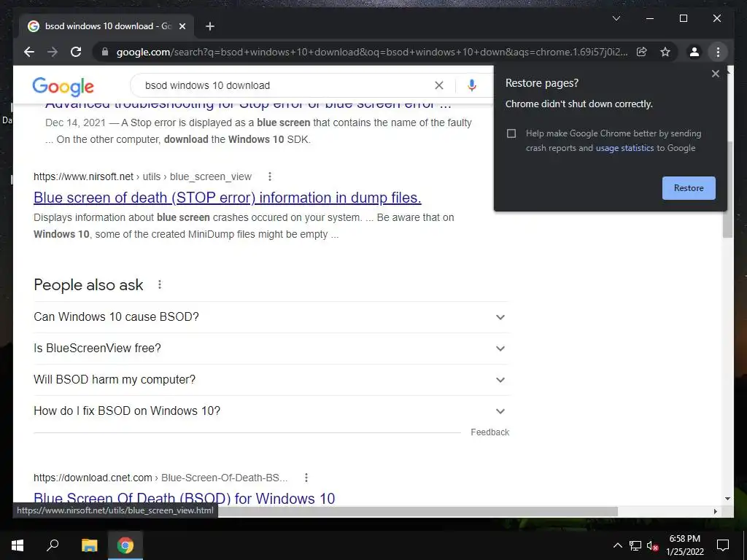Click https://www.nirsoft.net breadcrumb text
747x560 pixels.
click(x=83, y=176)
